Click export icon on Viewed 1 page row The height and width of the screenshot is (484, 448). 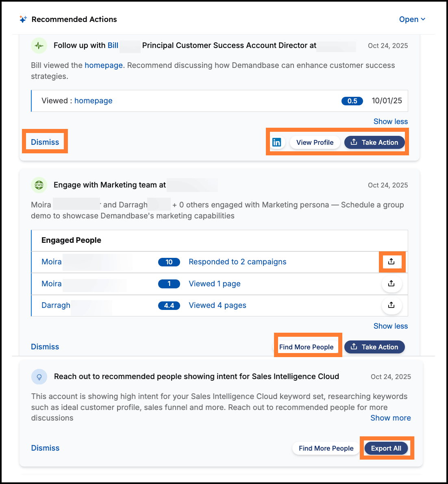click(391, 283)
